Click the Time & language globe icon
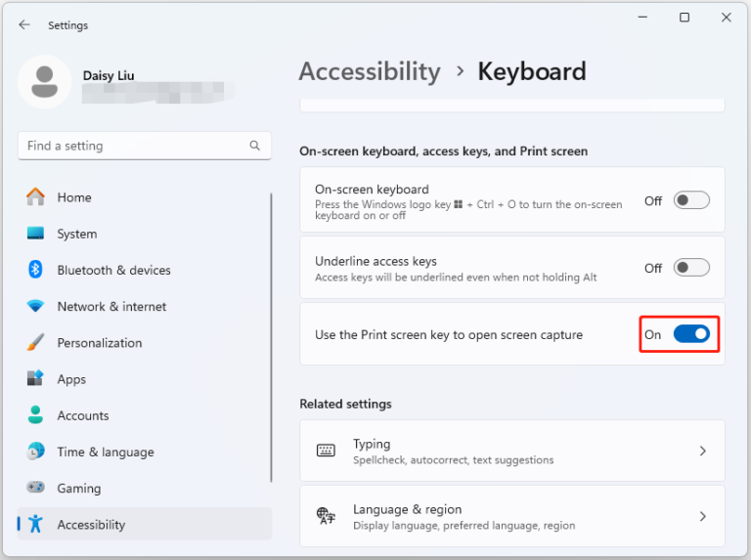This screenshot has width=751, height=560. tap(36, 452)
